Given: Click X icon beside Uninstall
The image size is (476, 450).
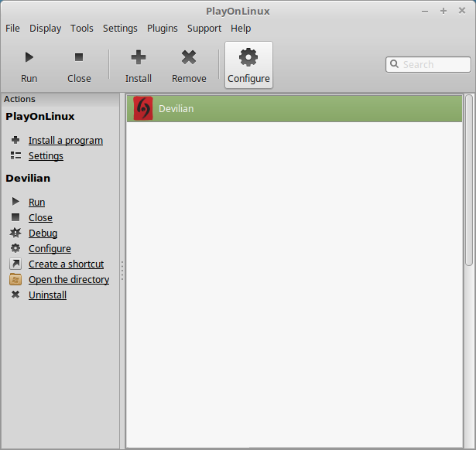Looking at the screenshot, I should (15, 295).
